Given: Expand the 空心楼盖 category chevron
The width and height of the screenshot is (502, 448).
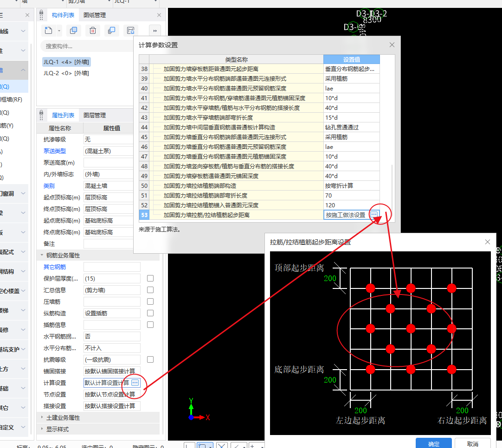Looking at the screenshot, I should 23,291.
